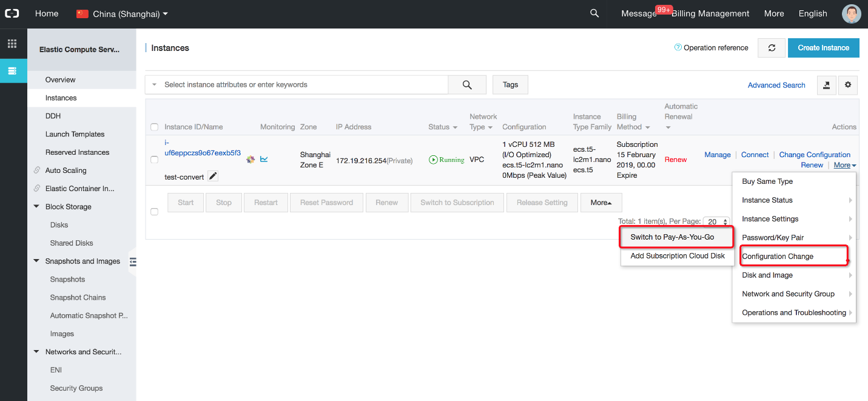Click the Create Instance button
Viewport: 868px width, 401px height.
(x=823, y=48)
